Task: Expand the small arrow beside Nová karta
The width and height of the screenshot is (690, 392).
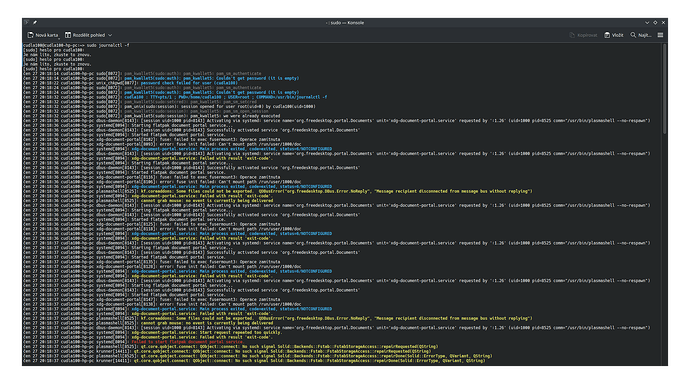Action: click(x=59, y=38)
